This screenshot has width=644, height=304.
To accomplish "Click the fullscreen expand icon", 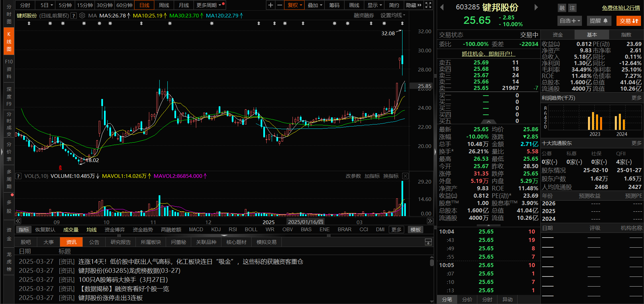I will [x=428, y=5].
